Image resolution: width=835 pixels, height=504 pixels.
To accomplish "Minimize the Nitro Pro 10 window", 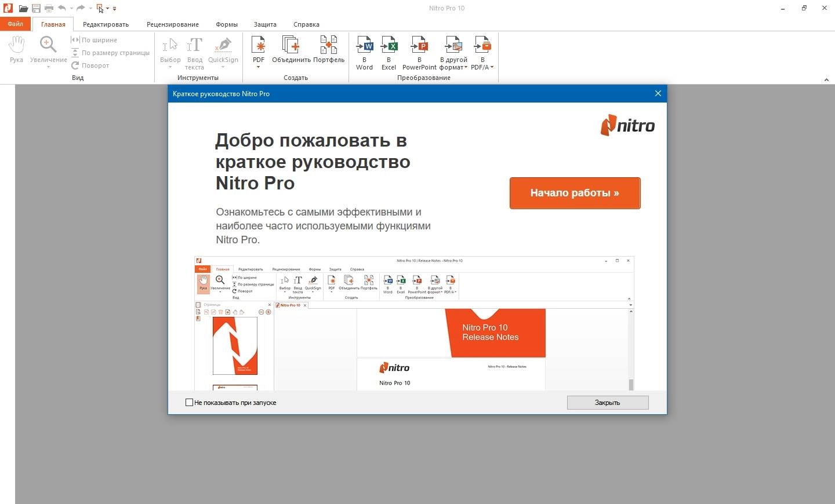I will [x=783, y=8].
